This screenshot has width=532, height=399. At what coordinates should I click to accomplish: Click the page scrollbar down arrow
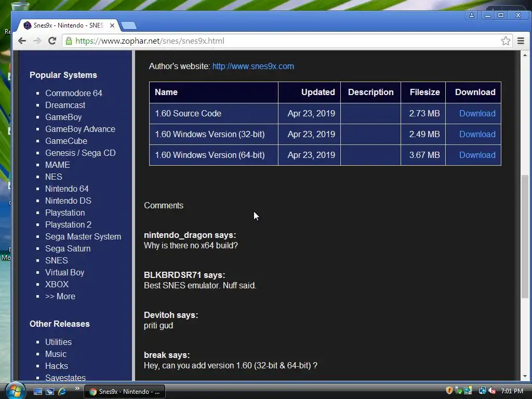tap(525, 376)
